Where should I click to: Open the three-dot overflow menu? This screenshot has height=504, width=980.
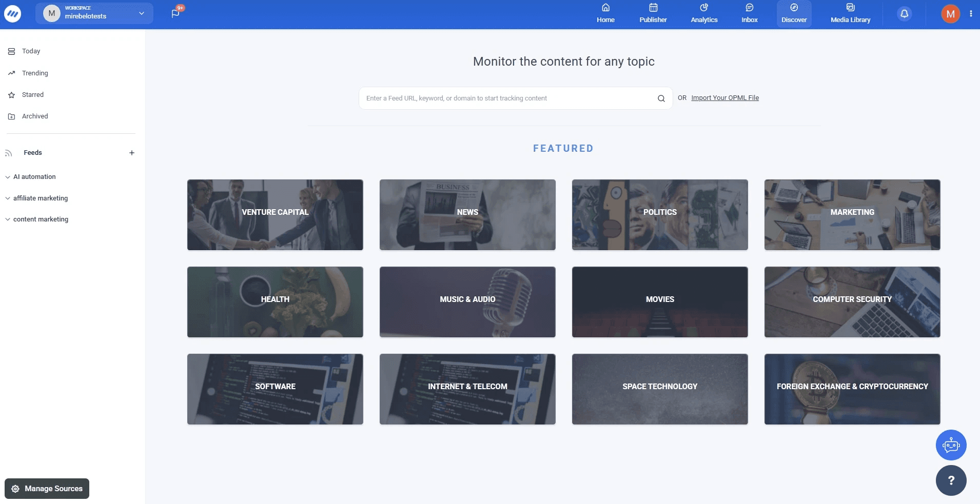(x=970, y=13)
